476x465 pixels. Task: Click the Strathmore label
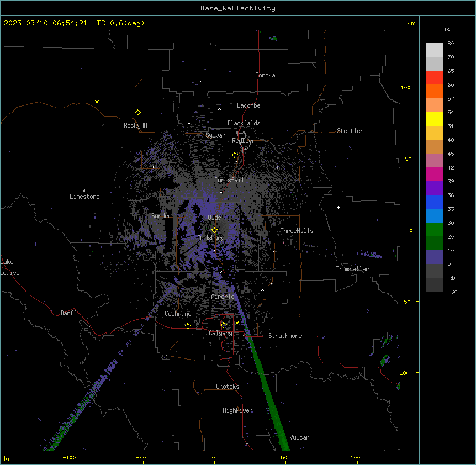pyautogui.click(x=285, y=336)
